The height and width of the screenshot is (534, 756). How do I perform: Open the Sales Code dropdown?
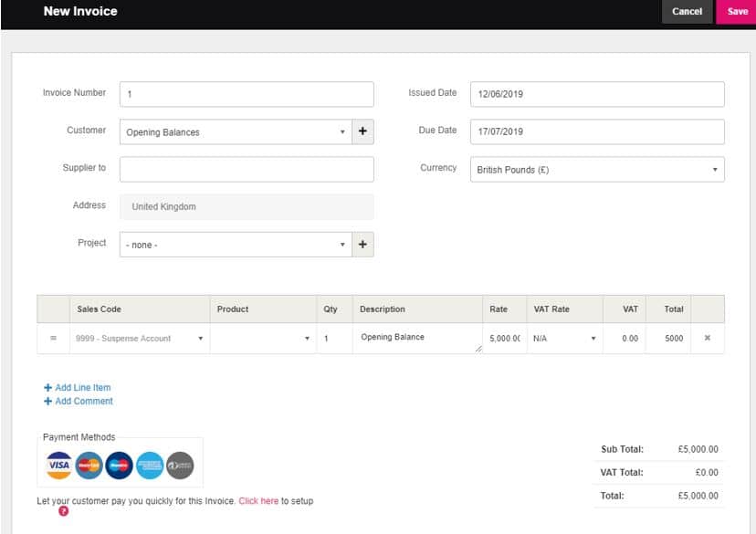point(139,339)
